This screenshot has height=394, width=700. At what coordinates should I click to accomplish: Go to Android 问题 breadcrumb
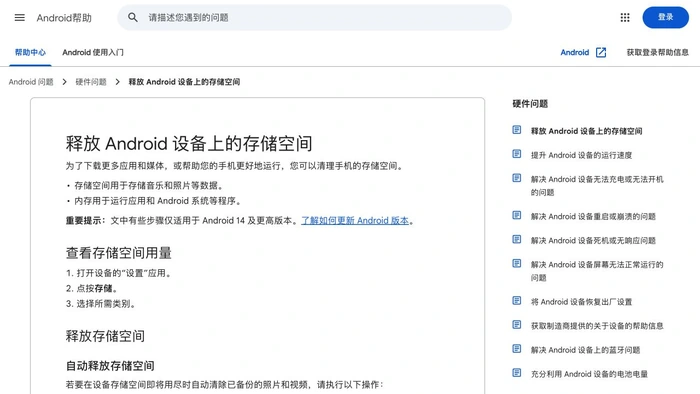click(31, 82)
